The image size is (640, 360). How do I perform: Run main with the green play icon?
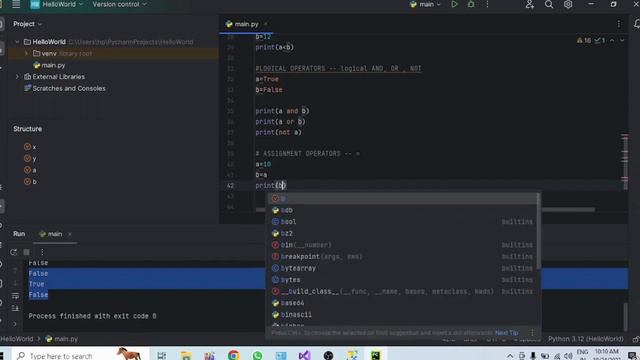(x=454, y=4)
